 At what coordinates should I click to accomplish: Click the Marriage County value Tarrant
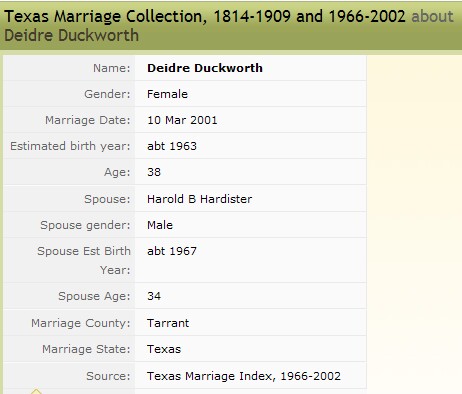click(x=168, y=323)
